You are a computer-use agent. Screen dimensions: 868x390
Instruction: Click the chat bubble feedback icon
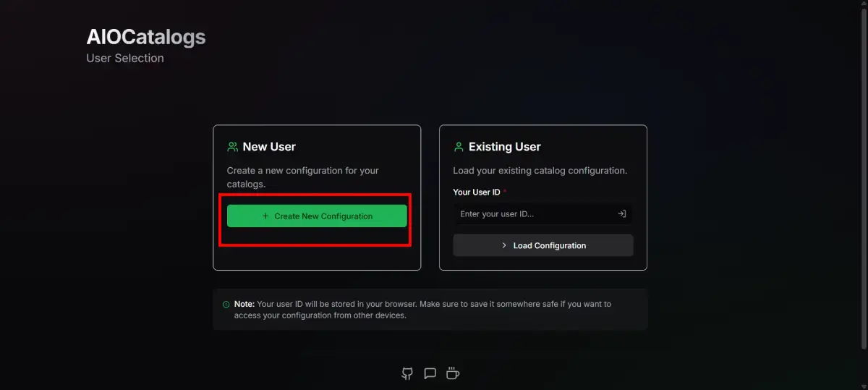point(430,373)
